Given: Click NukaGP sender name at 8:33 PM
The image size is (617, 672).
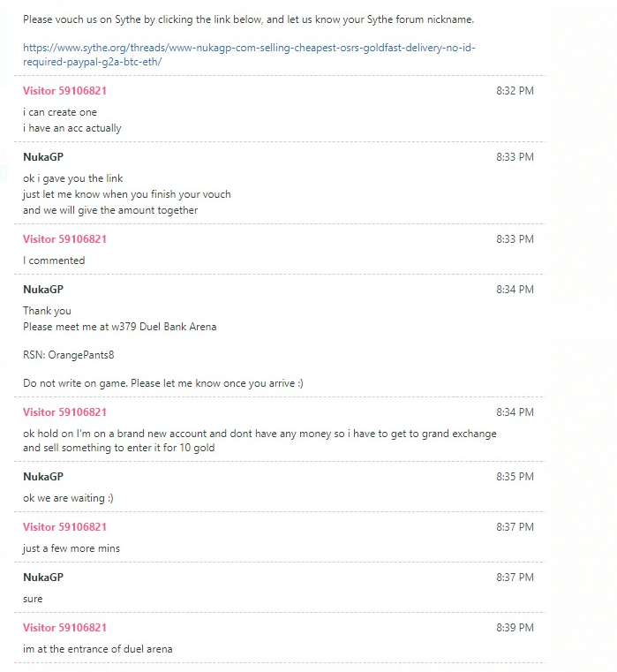Looking at the screenshot, I should [x=43, y=157].
